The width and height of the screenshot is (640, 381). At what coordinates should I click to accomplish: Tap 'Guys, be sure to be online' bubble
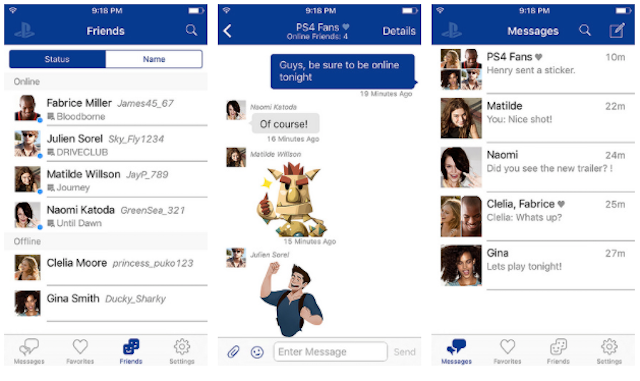pos(343,71)
